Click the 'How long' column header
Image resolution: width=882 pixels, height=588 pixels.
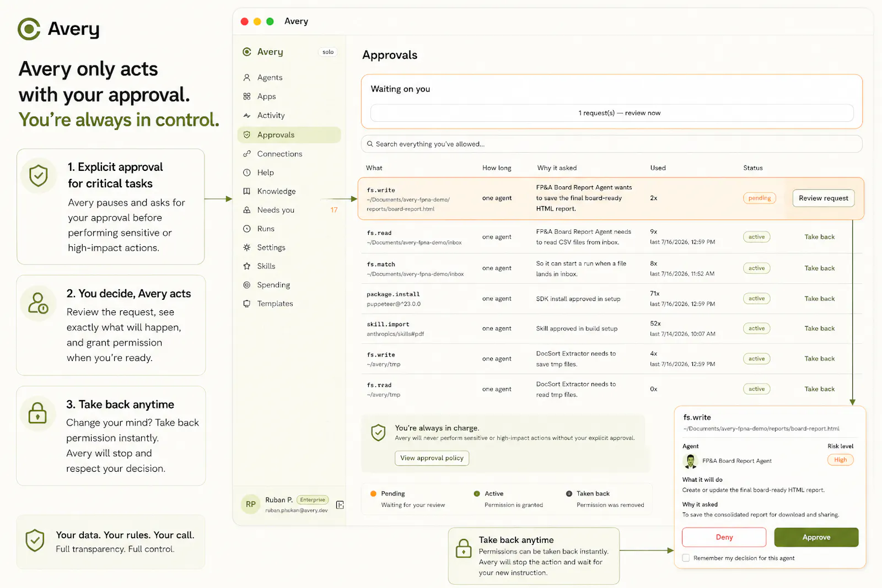(497, 168)
